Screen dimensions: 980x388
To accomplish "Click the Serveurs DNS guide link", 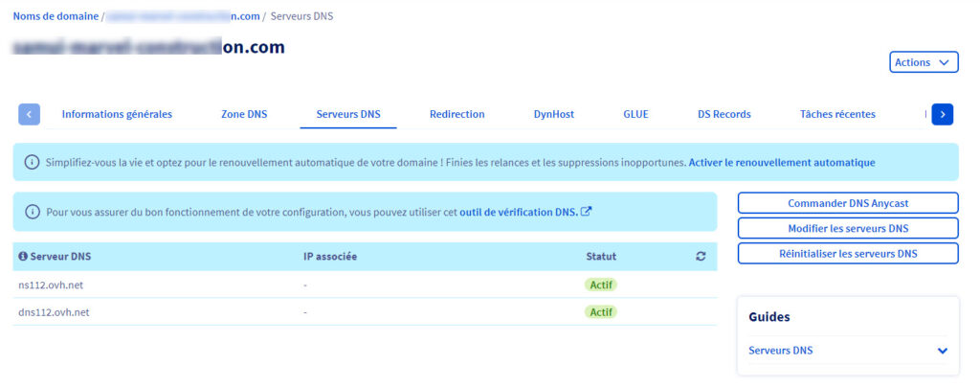I will tap(781, 351).
